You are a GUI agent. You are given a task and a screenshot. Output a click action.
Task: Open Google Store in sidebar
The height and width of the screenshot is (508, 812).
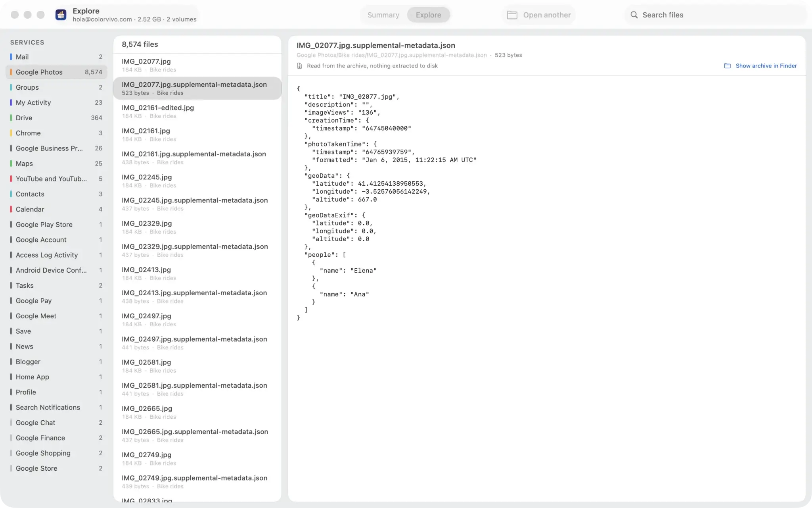56,468
